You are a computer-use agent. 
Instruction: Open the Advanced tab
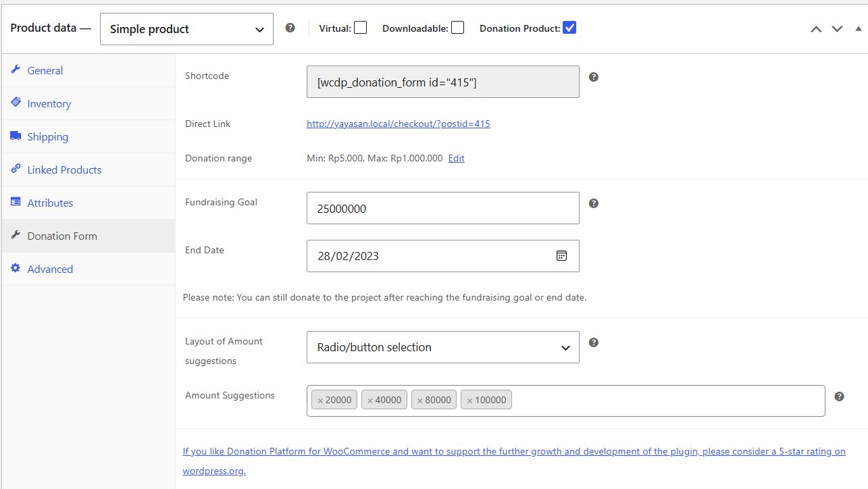[x=88, y=269]
